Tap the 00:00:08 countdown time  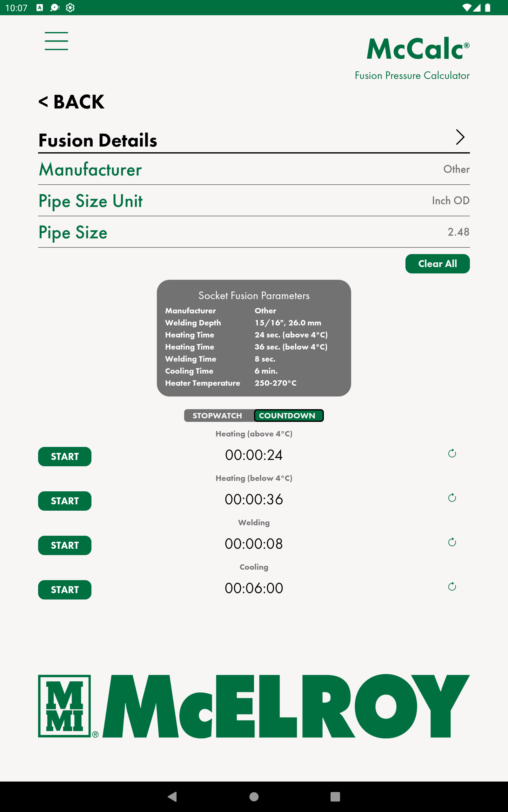tap(254, 544)
